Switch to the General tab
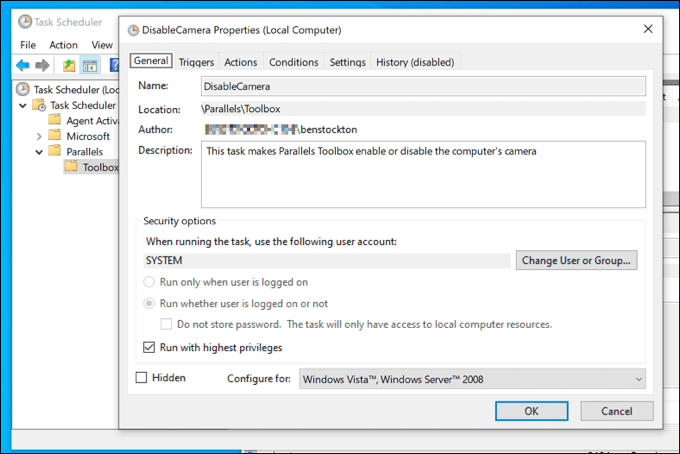 point(151,61)
